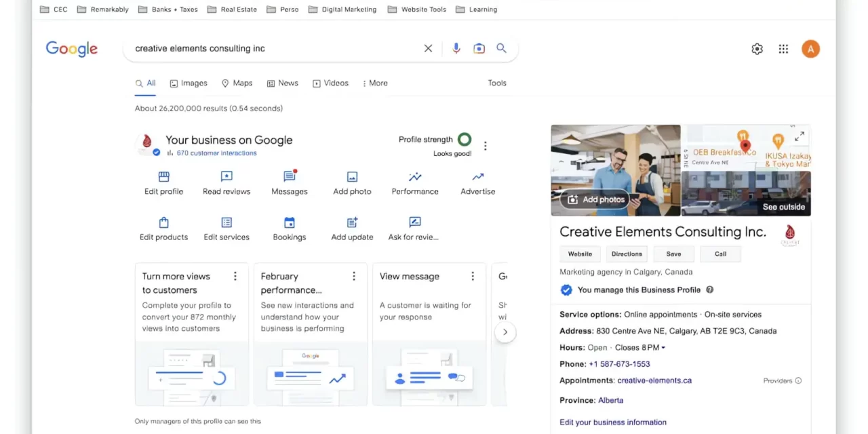This screenshot has height=434, width=868.
Task: Click the map thumbnail with OEB Breakfast pin
Action: click(746, 147)
